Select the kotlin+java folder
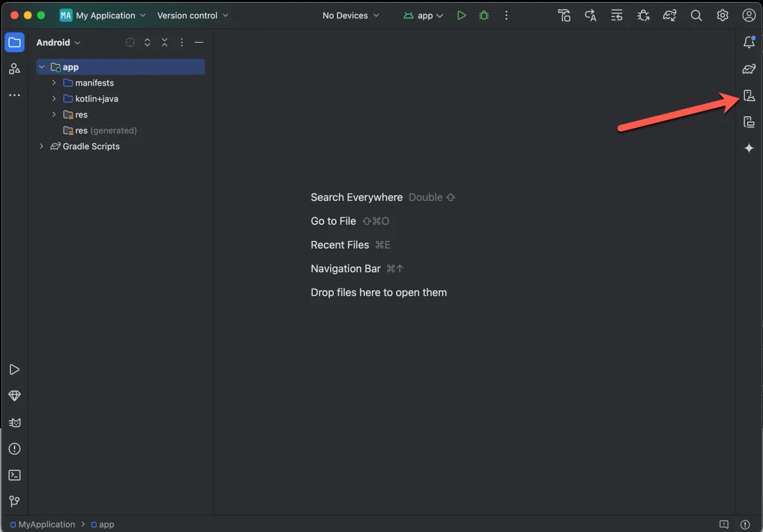Viewport: 763px width, 532px height. pos(97,99)
